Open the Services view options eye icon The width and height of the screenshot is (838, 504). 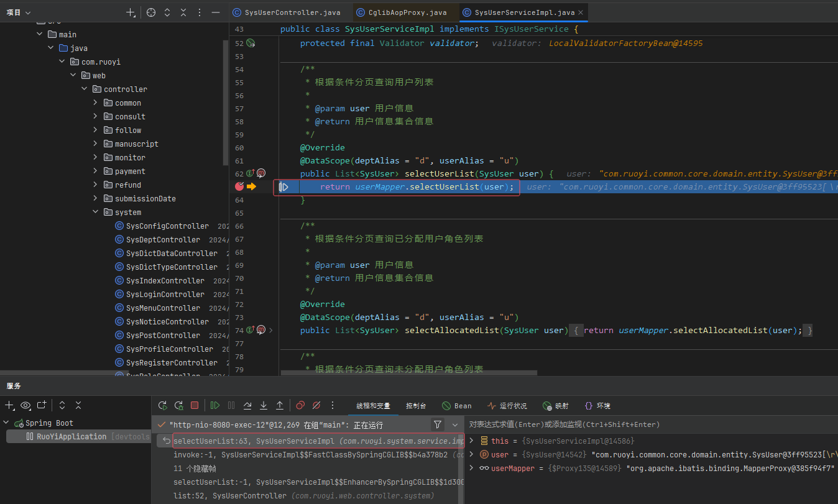(25, 405)
